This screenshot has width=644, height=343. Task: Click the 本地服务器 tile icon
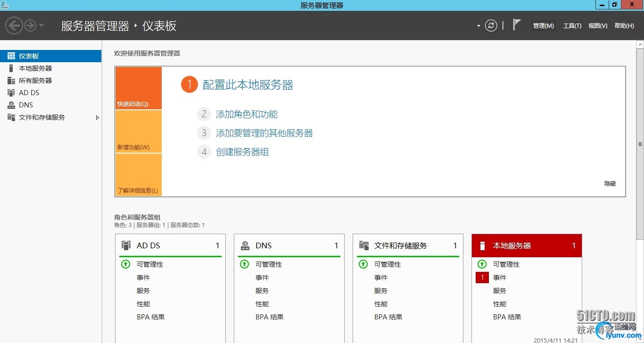pos(482,245)
